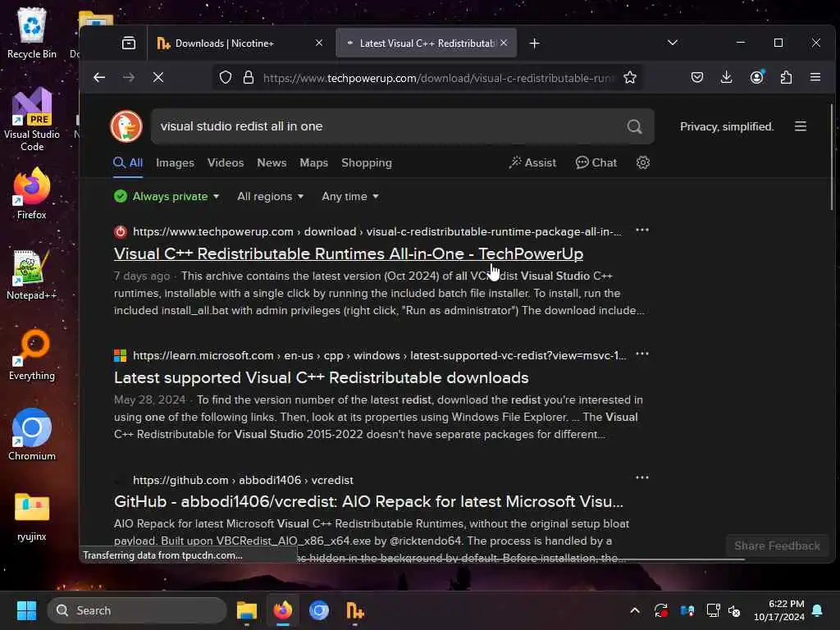Switch to Videos results
Viewport: 840px width, 630px height.
(226, 163)
